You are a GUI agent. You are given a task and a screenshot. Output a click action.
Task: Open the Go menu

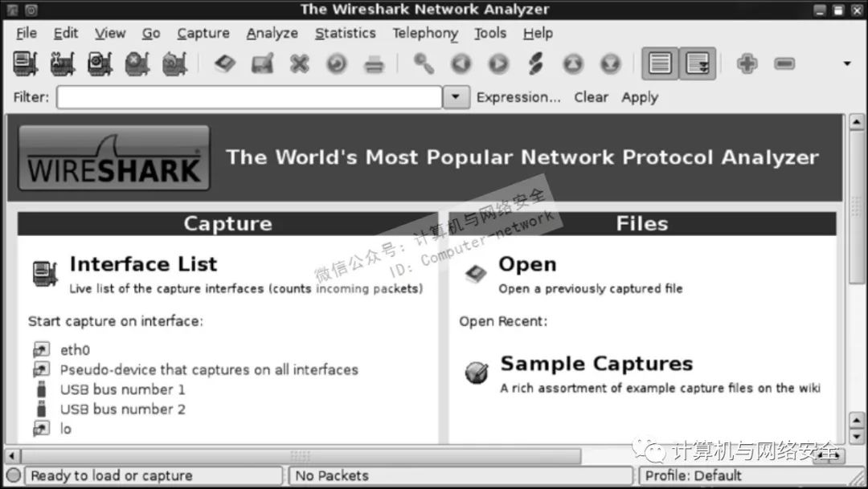pyautogui.click(x=150, y=33)
